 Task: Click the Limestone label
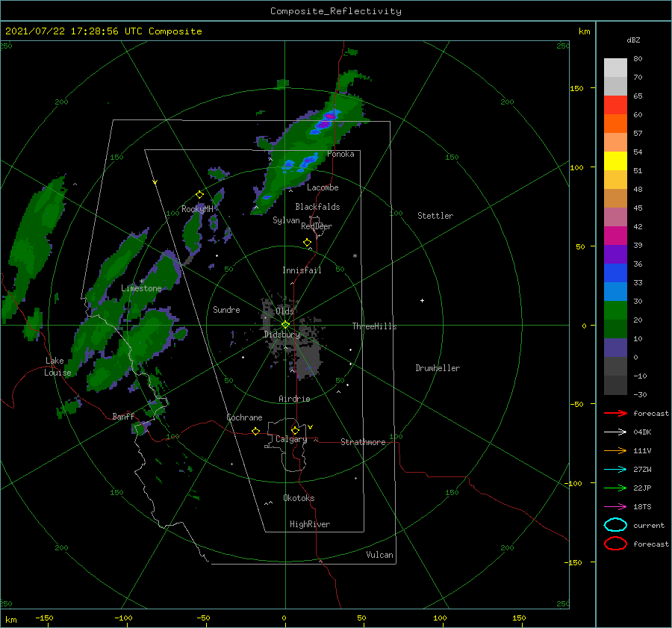point(141,288)
